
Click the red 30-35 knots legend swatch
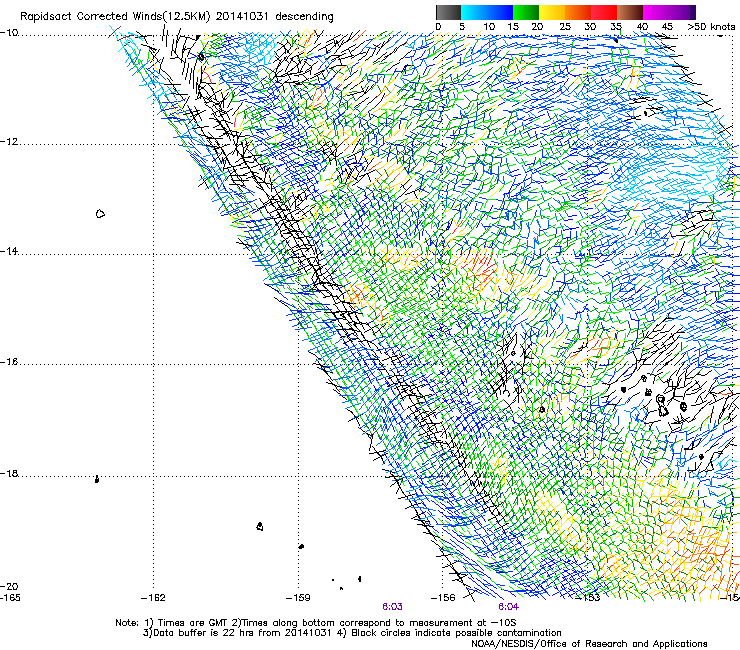coord(604,12)
